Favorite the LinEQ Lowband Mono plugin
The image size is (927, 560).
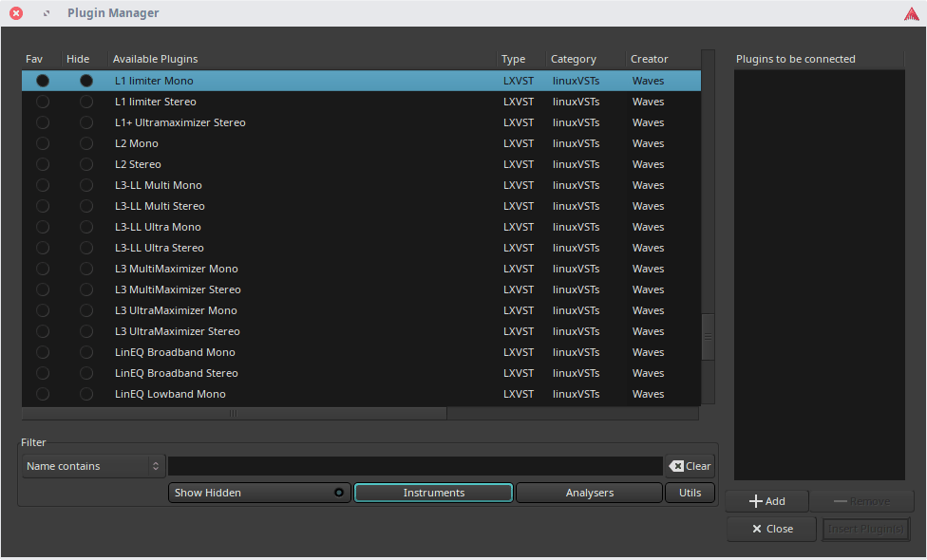(43, 394)
